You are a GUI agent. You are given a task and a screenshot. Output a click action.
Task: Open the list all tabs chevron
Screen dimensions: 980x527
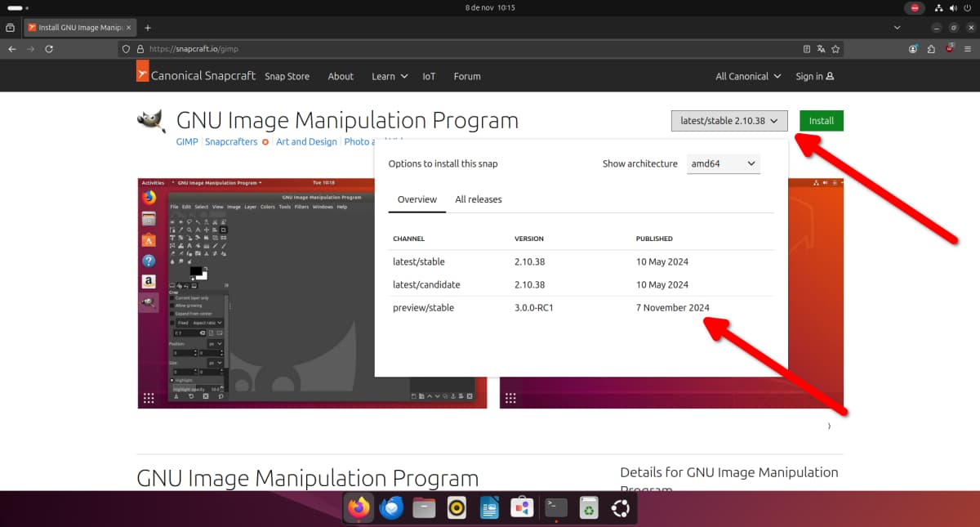point(898,27)
